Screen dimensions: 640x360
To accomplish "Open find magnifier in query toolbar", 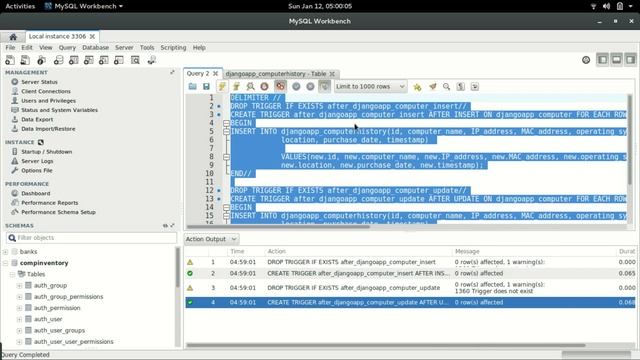I will click(447, 87).
